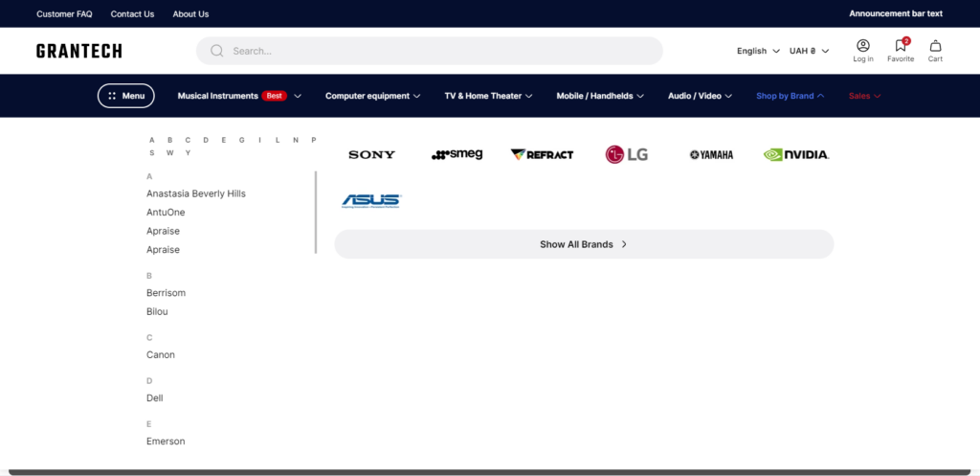This screenshot has height=476, width=980.
Task: Select the Sony brand logo
Action: (372, 154)
